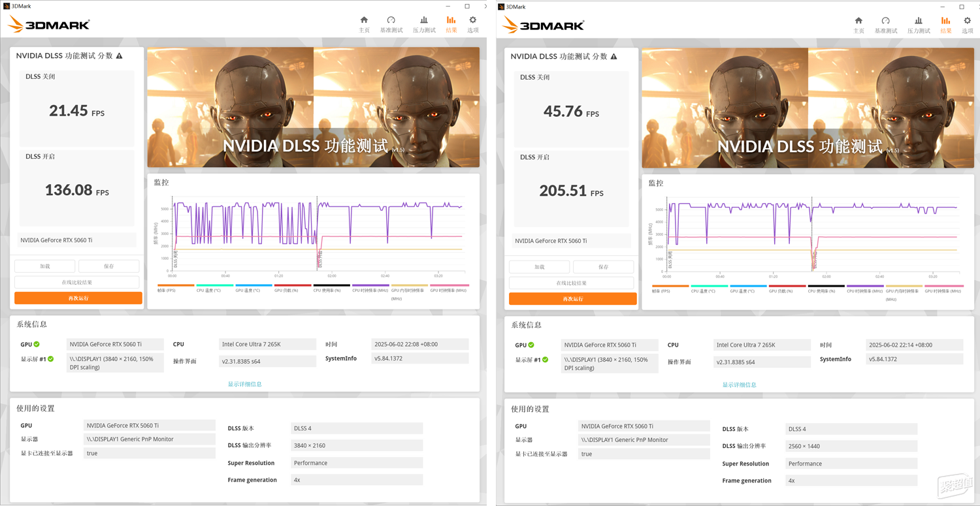Click the 136.08 FPS DLSS on score
The image size is (980, 506).
[76, 191]
